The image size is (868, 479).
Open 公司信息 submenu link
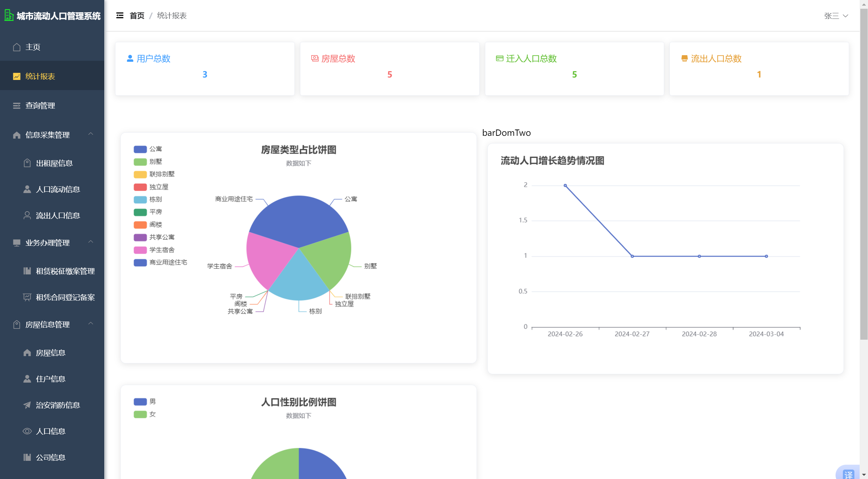(52, 457)
